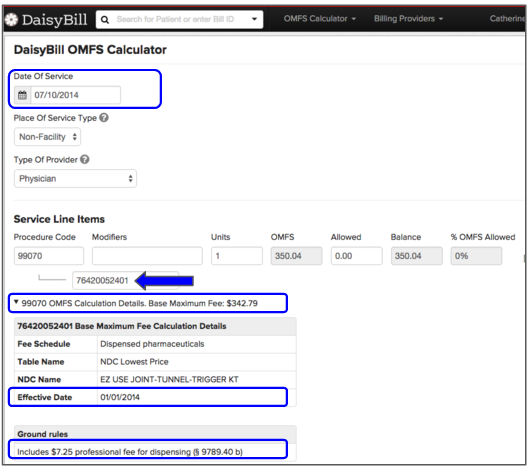Screen dimensions: 529x467
Task: Click the 76420052401 Base Maximum Fee Calculation Details header
Action: click(155, 326)
